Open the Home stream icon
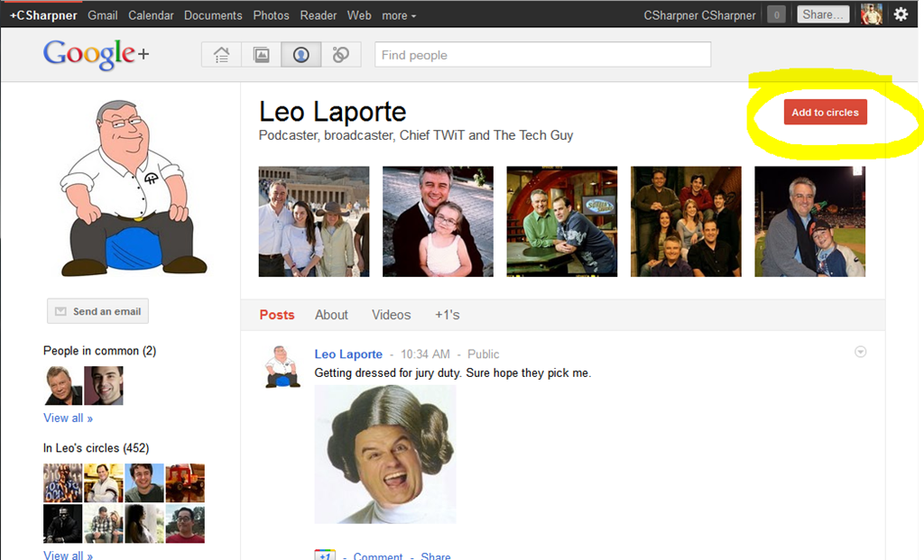924x560 pixels. point(222,55)
